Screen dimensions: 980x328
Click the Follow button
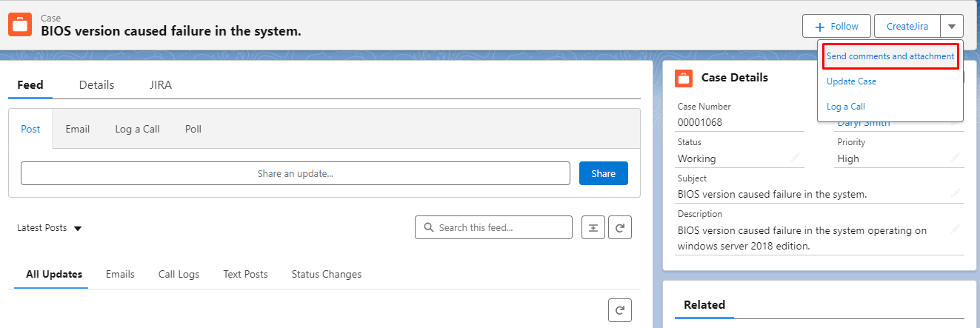(836, 26)
